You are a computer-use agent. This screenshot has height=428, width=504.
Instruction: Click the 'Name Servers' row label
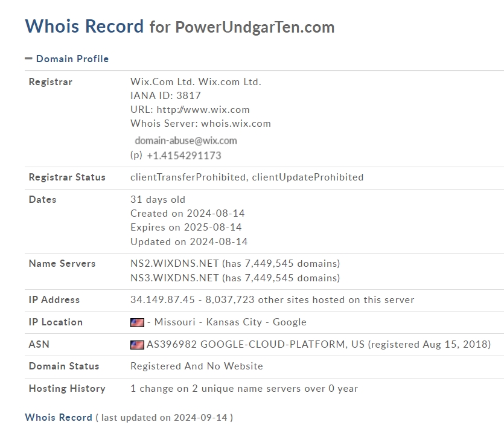click(62, 263)
